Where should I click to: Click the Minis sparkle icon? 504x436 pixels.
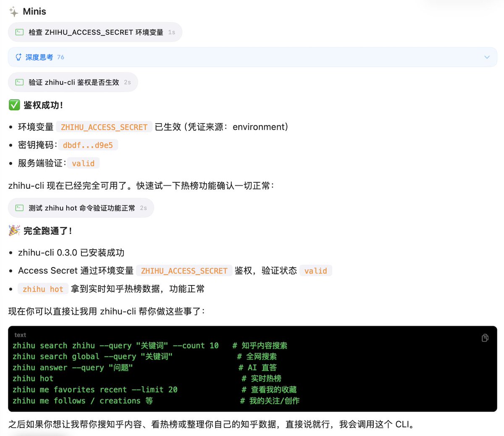point(13,11)
